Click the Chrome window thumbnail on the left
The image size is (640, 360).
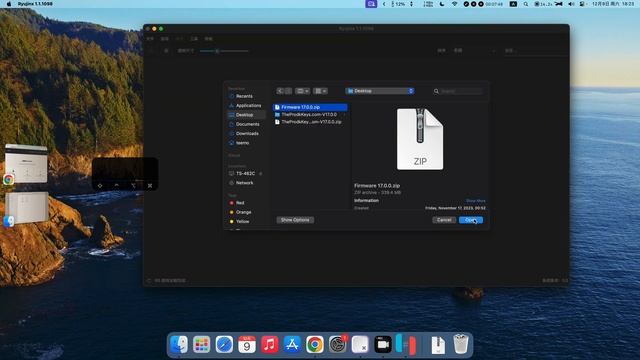pyautogui.click(x=26, y=164)
